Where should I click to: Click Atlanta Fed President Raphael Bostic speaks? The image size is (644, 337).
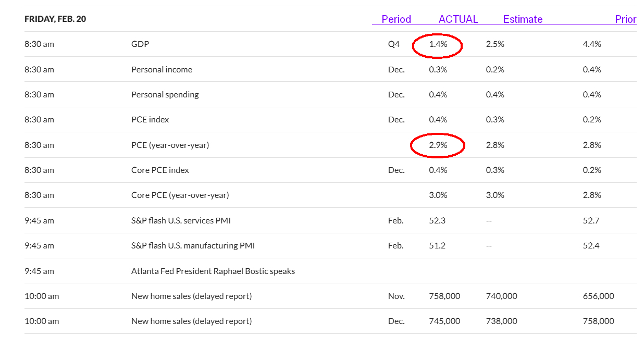(x=213, y=271)
